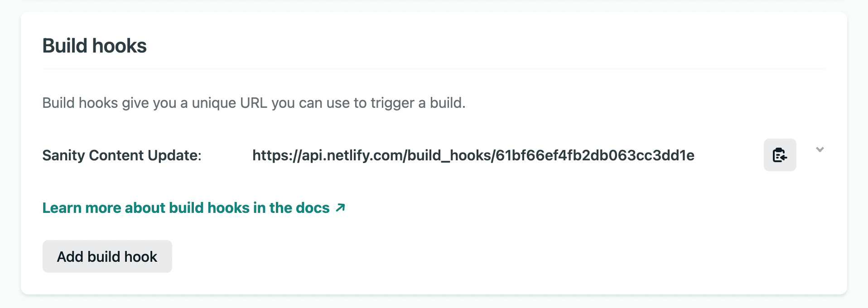Click the Build hooks section heading
868x308 pixels.
tap(94, 46)
